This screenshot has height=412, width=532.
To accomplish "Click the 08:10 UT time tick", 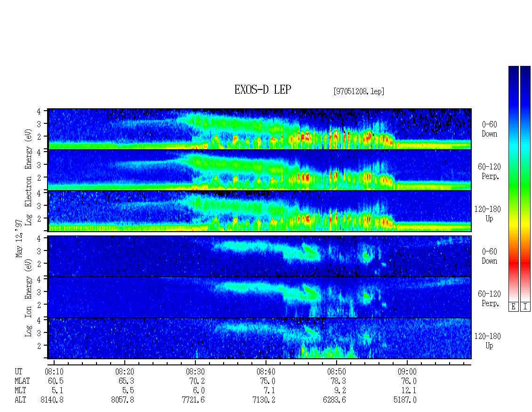I will pos(54,372).
